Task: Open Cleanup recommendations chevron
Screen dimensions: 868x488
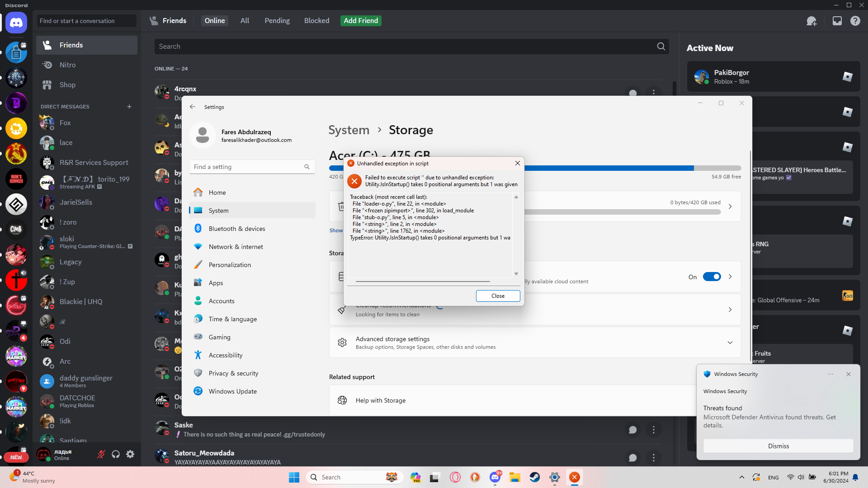Action: (x=730, y=310)
